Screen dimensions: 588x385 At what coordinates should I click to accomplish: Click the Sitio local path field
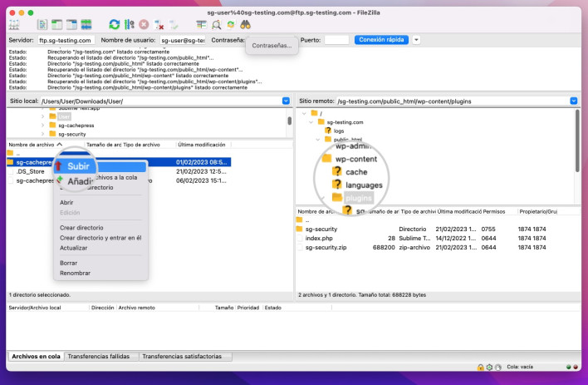click(x=161, y=101)
